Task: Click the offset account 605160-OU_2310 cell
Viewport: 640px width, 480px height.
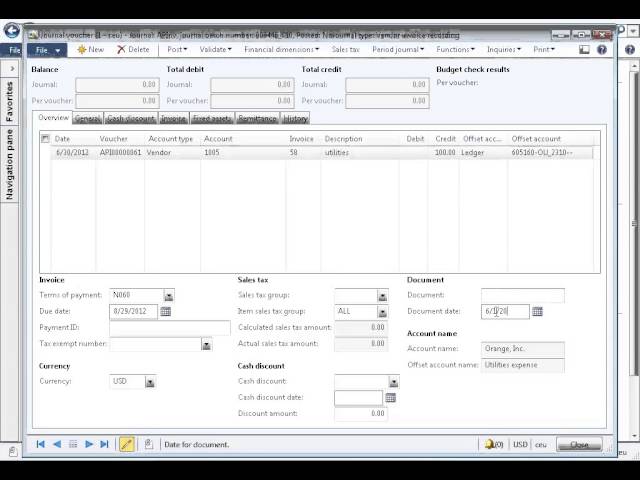Action: (550, 153)
